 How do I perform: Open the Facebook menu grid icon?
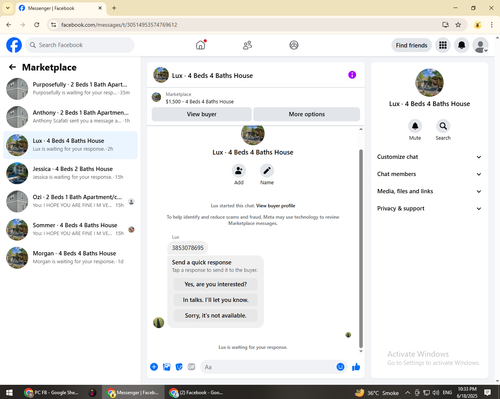tap(443, 45)
